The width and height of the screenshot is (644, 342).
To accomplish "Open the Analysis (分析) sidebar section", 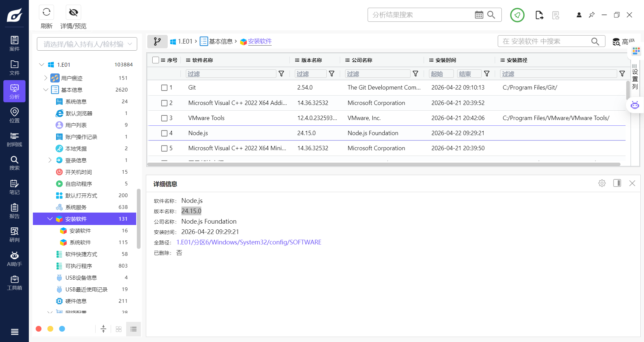I will (14, 91).
